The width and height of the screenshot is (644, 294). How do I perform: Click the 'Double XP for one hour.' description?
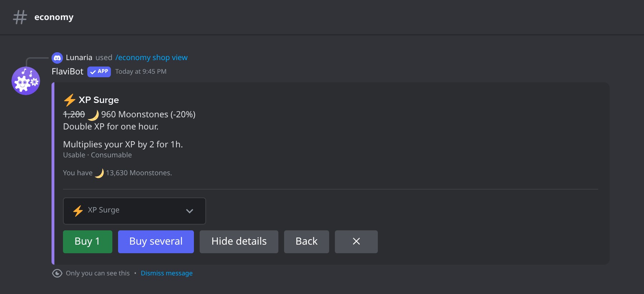click(111, 127)
